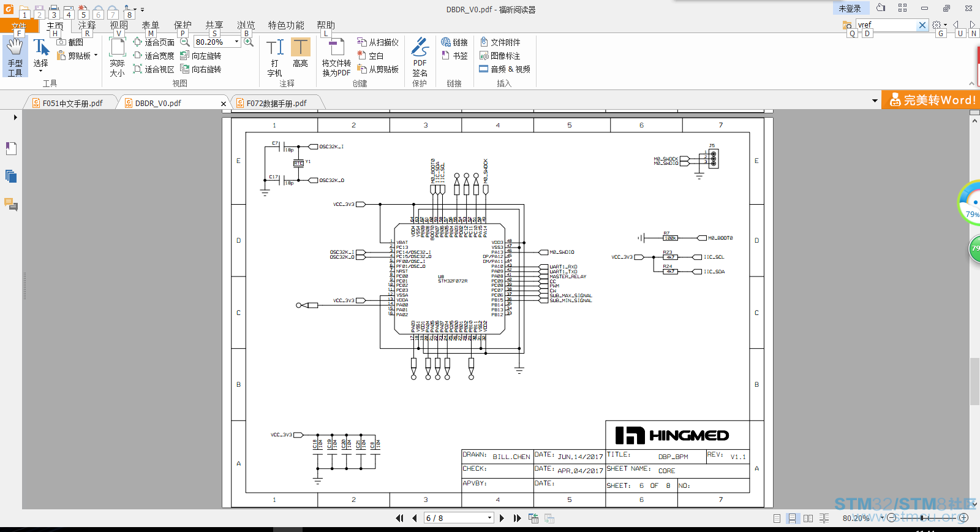Open PDF Sign (PDF签名) tool
Viewport: 980px width, 532px height.
pos(420,57)
